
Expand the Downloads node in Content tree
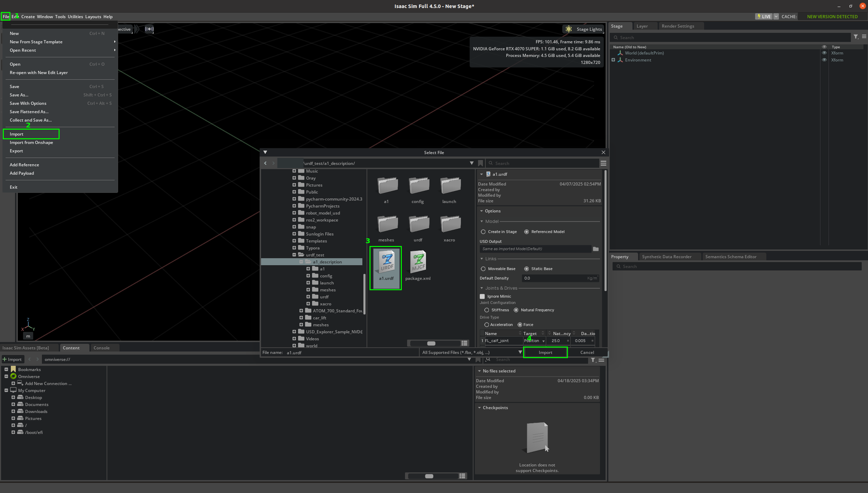coord(13,411)
